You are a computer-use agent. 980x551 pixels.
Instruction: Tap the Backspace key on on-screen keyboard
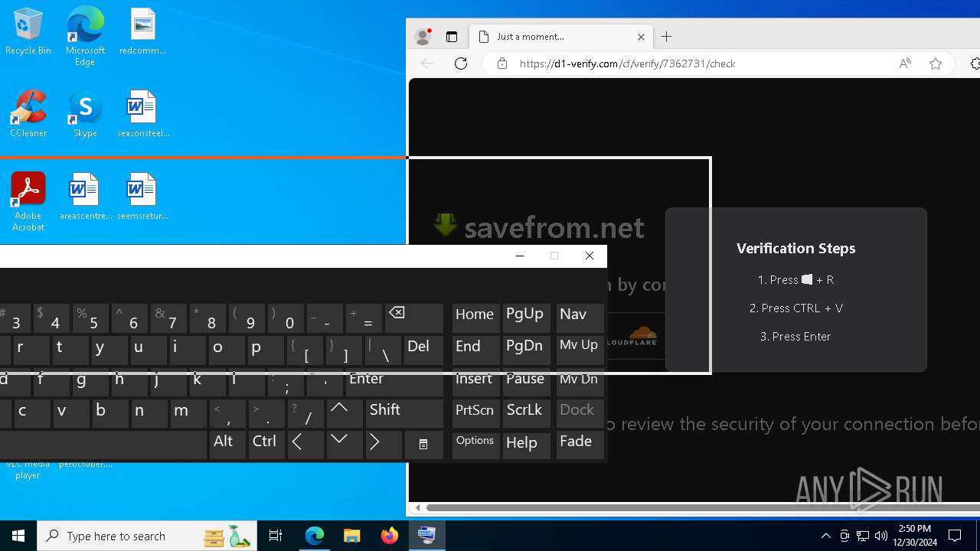pyautogui.click(x=414, y=318)
